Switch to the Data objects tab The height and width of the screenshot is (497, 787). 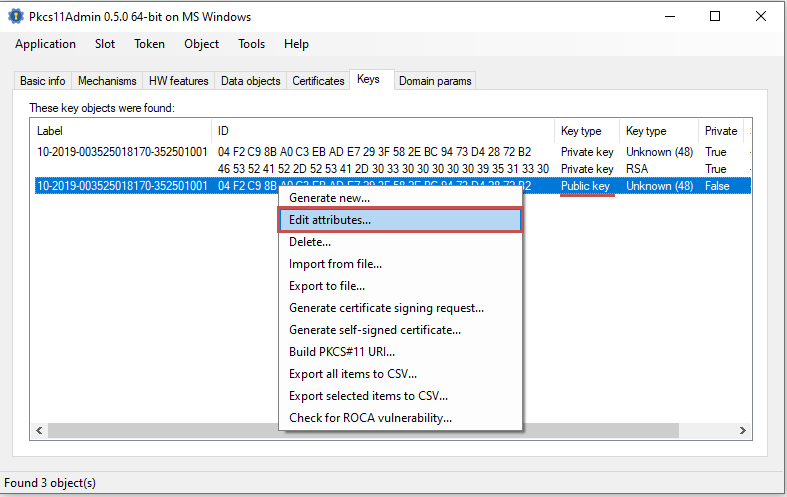point(250,81)
